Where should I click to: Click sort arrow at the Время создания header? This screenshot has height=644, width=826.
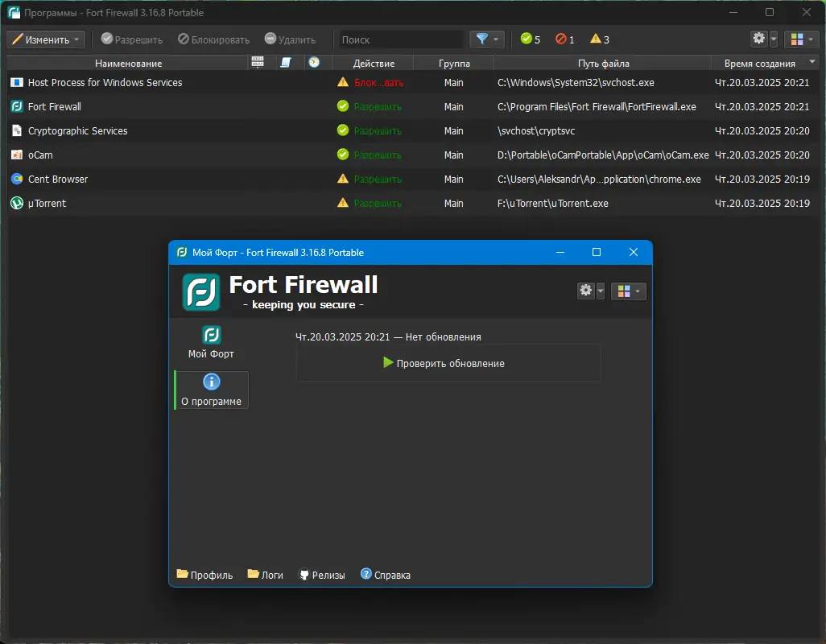coord(812,62)
